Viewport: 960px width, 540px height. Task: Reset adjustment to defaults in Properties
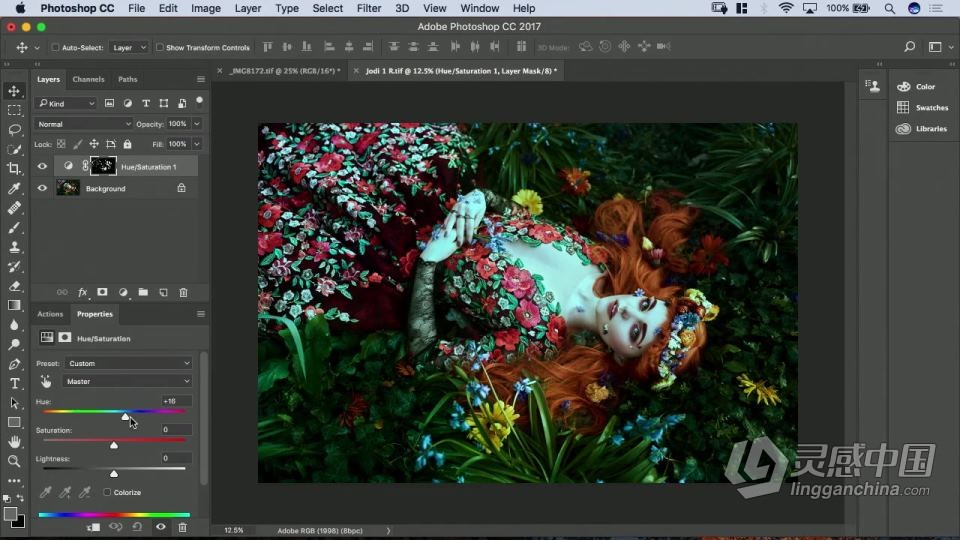pos(137,527)
